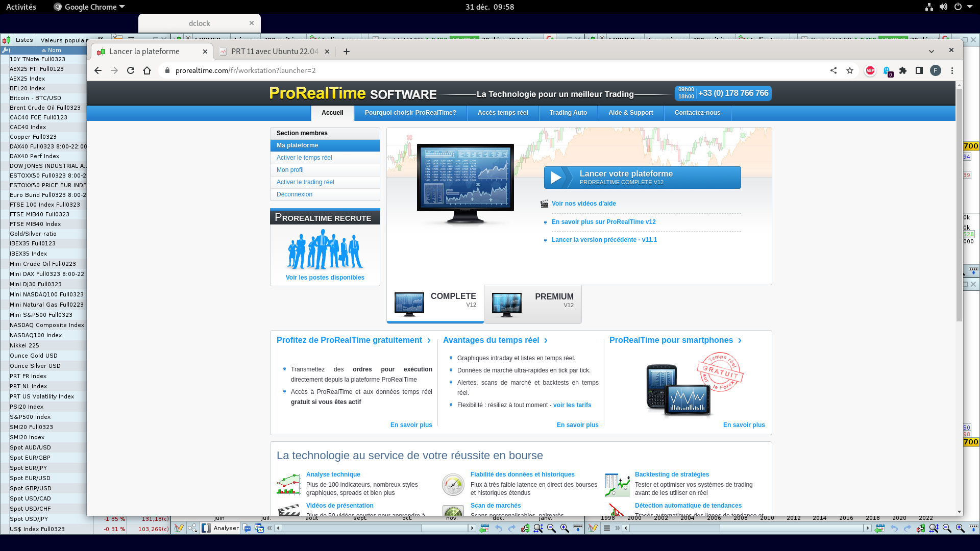Open the Trading Auto navigation tab
Image resolution: width=980 pixels, height=551 pixels.
(568, 113)
